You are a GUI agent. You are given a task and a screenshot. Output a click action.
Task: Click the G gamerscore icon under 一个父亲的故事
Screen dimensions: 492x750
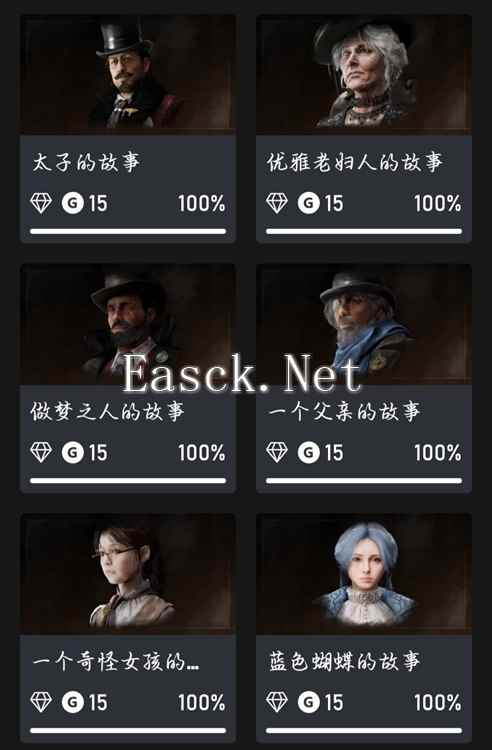(x=308, y=452)
